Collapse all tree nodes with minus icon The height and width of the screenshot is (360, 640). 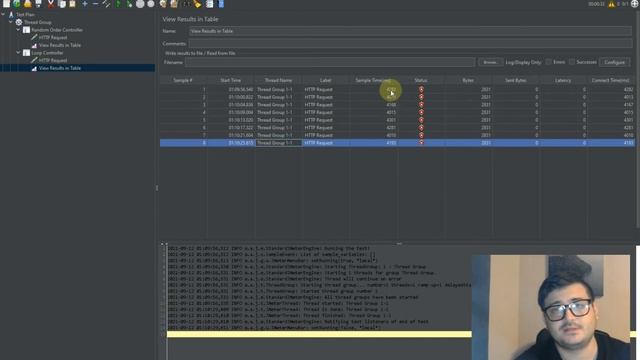click(x=95, y=4)
